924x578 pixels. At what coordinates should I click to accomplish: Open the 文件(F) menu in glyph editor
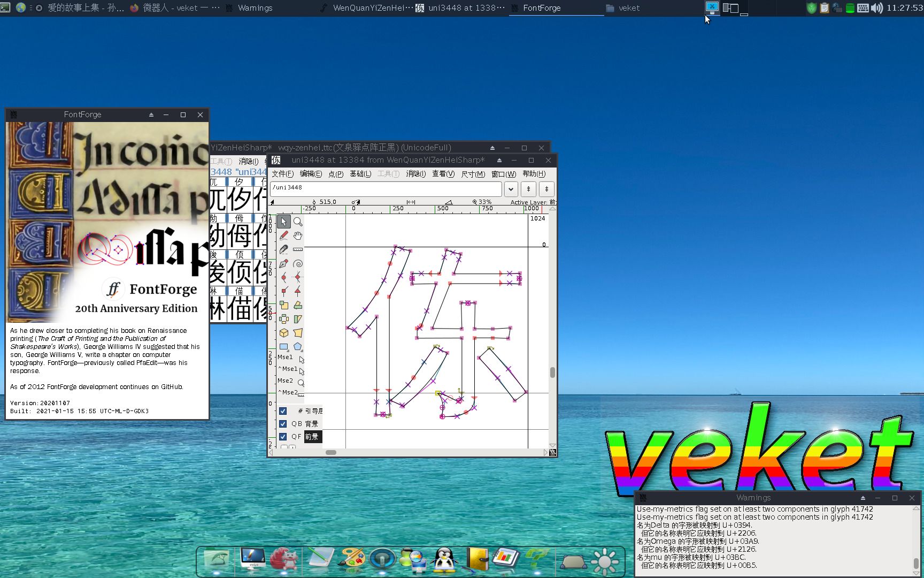coord(282,174)
